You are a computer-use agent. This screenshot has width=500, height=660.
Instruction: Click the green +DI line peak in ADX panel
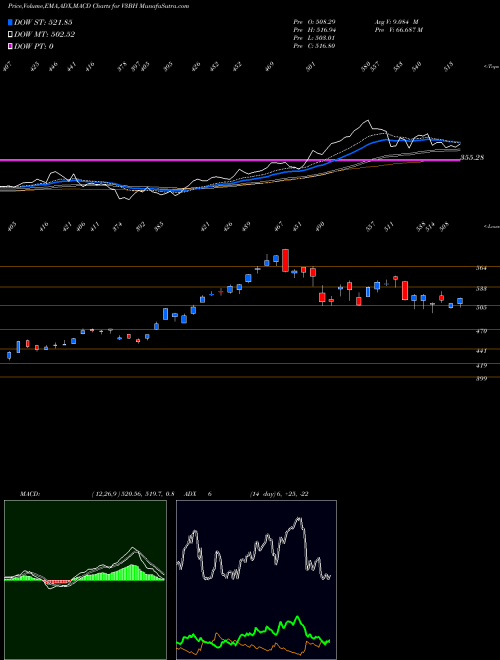click(x=298, y=617)
